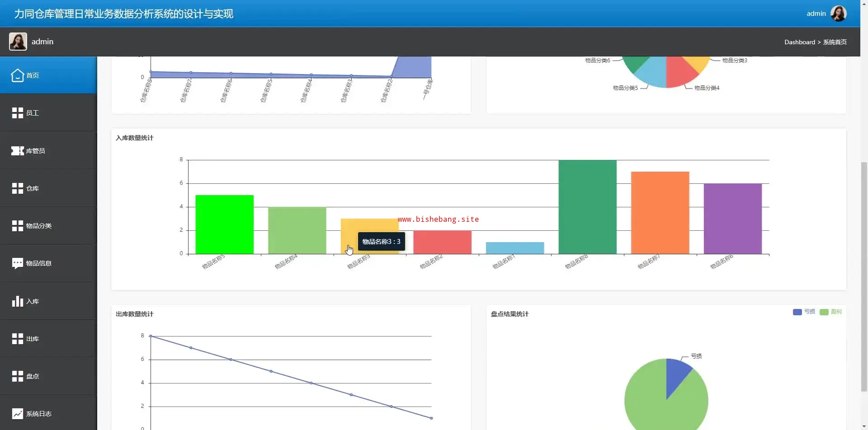Toggle the 盈利 legend series
The height and width of the screenshot is (430, 868).
(x=830, y=312)
